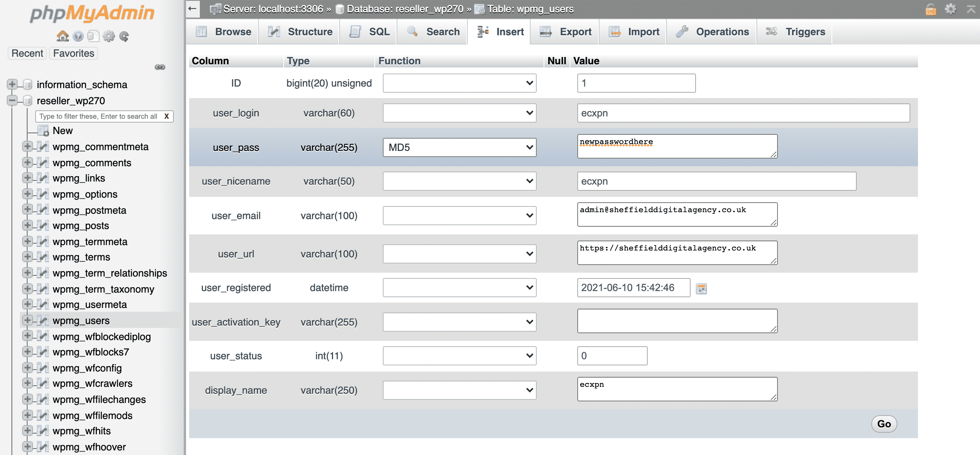Click the Server: localhost:3306 breadcrumb link
The image size is (980, 455).
[273, 9]
